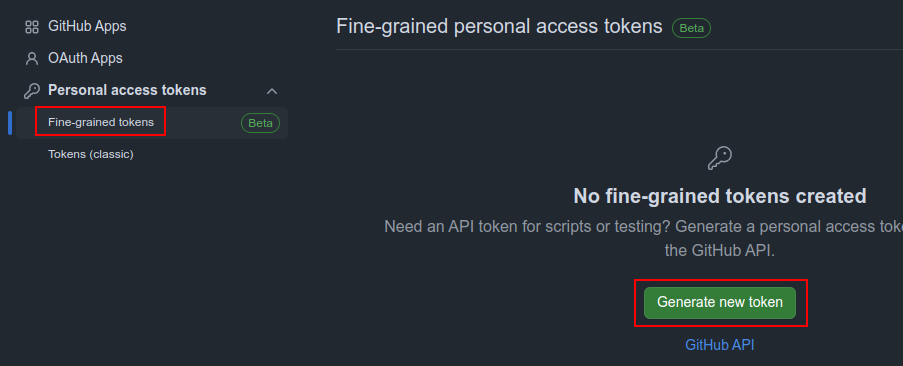This screenshot has height=366, width=903.
Task: Click the blue active indicator bar in the sidebar
Action: [10, 123]
